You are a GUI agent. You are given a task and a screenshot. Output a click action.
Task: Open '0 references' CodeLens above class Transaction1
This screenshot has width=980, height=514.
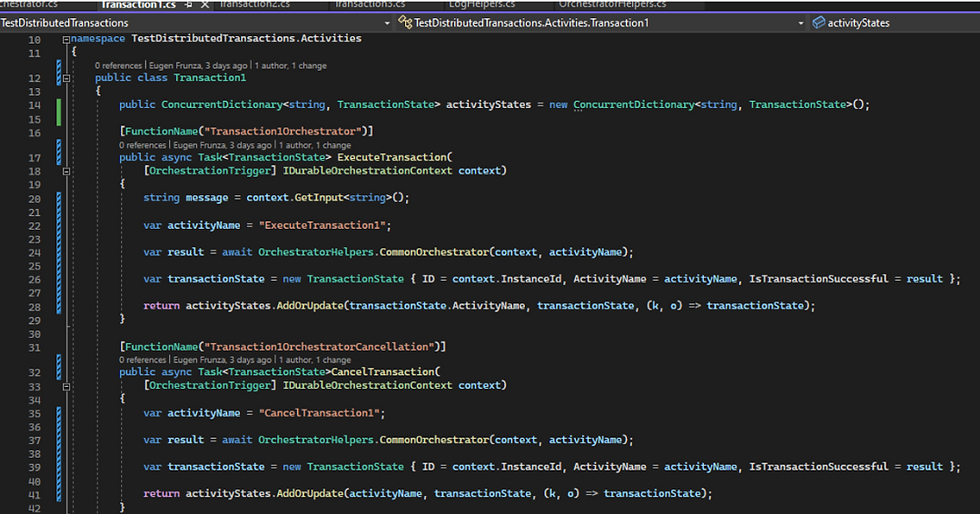point(119,66)
